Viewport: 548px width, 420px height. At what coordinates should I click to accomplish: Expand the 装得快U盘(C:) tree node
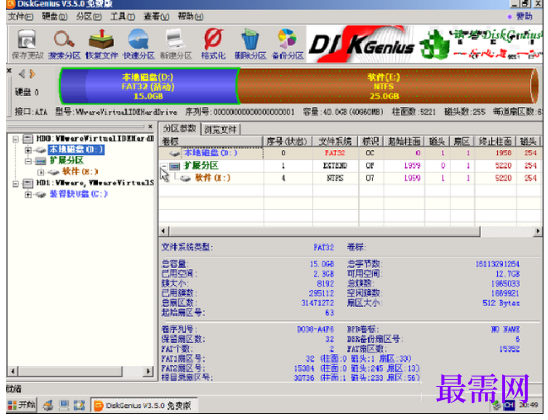[x=28, y=194]
